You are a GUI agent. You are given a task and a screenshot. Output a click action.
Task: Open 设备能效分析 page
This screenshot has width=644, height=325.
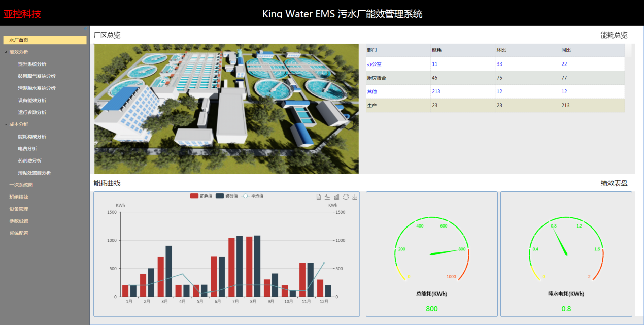[32, 101]
